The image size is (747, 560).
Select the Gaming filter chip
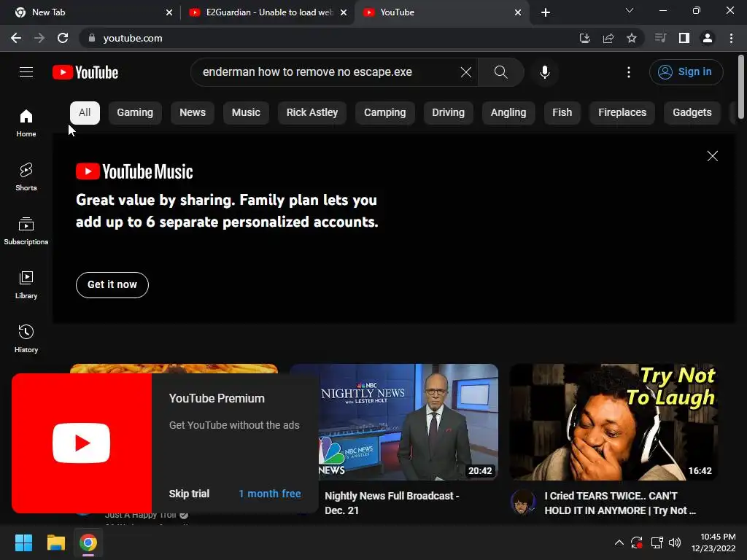click(135, 112)
